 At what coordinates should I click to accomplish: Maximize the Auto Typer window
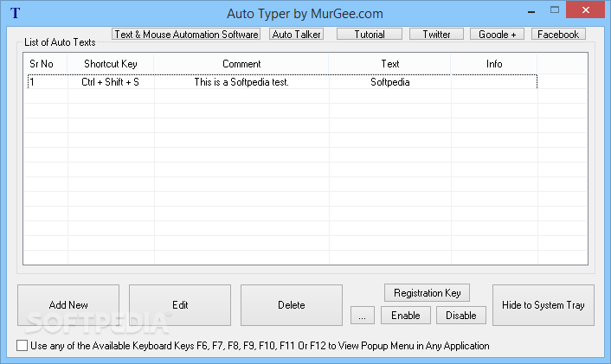pos(555,10)
